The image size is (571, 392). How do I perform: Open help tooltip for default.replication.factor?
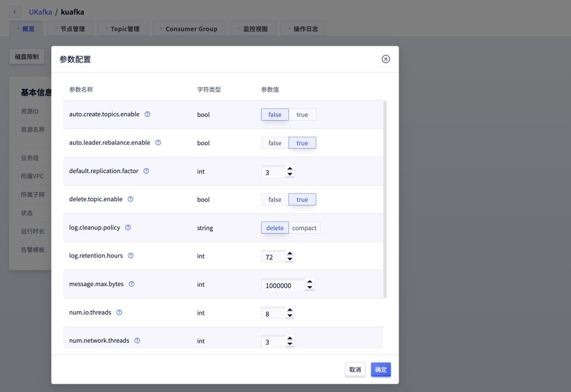coord(146,171)
